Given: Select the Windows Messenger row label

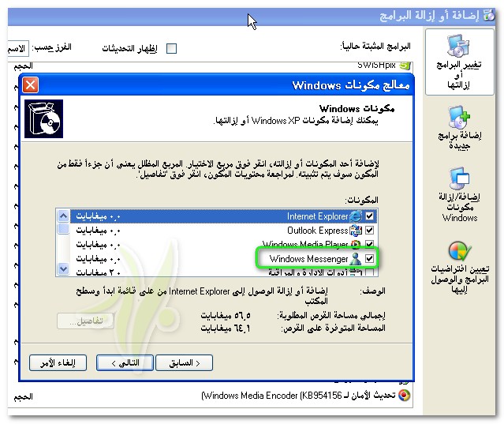Looking at the screenshot, I should [x=308, y=259].
